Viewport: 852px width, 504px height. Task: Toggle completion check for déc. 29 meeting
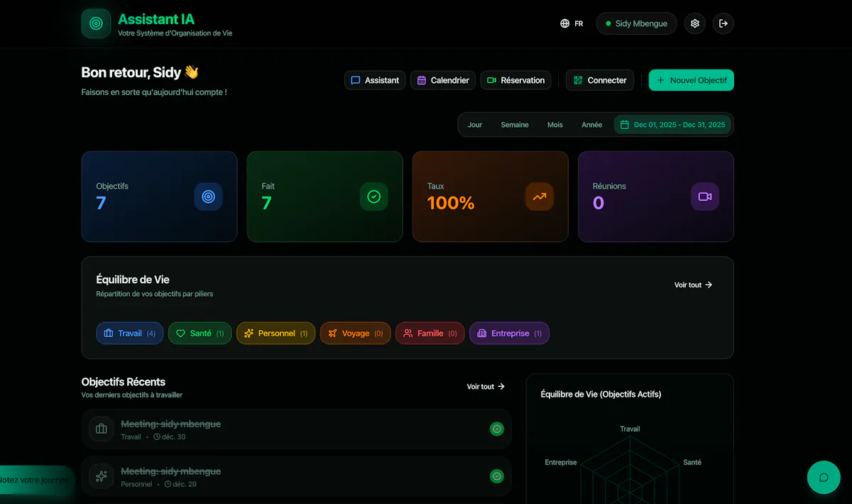click(x=497, y=476)
